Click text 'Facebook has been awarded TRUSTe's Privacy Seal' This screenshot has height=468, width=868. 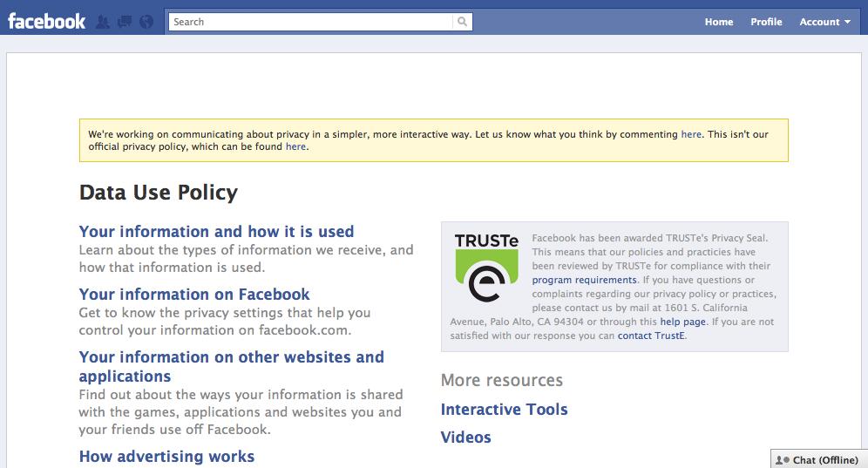(x=649, y=238)
